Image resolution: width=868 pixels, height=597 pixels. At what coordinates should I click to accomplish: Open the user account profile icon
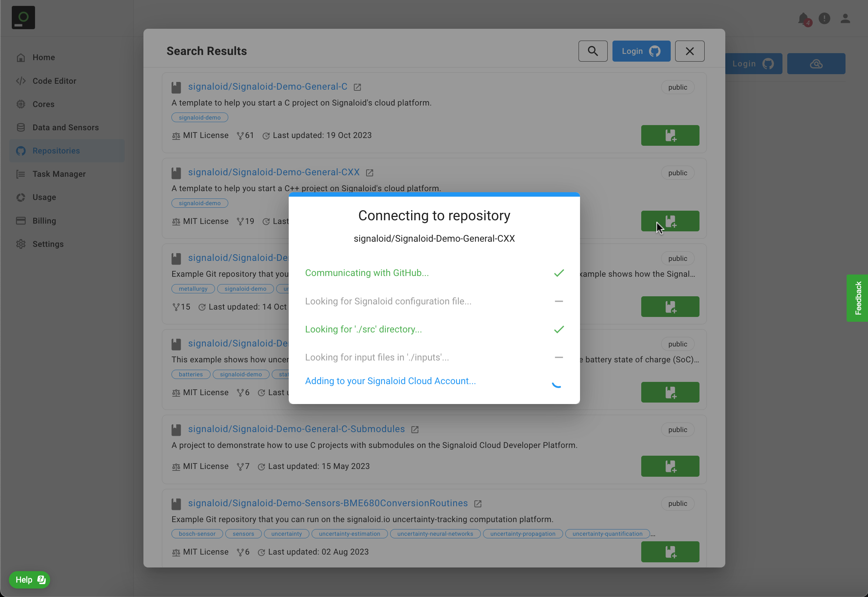[845, 18]
